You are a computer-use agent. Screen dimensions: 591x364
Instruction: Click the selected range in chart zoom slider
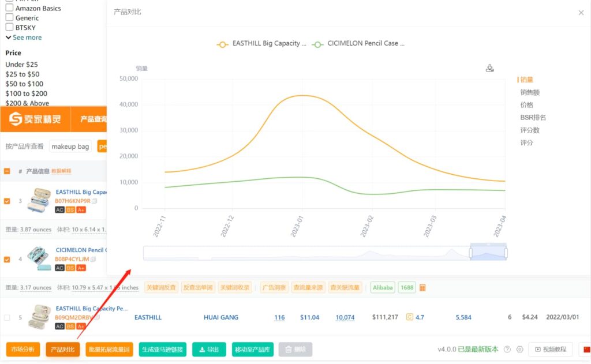point(488,253)
